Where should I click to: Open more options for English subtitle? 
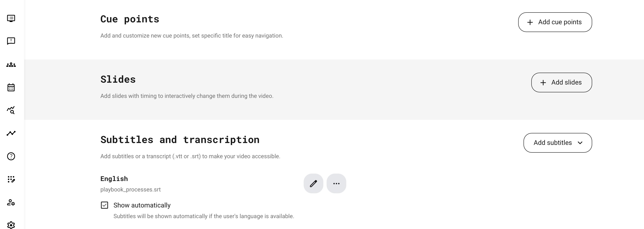pos(336,183)
